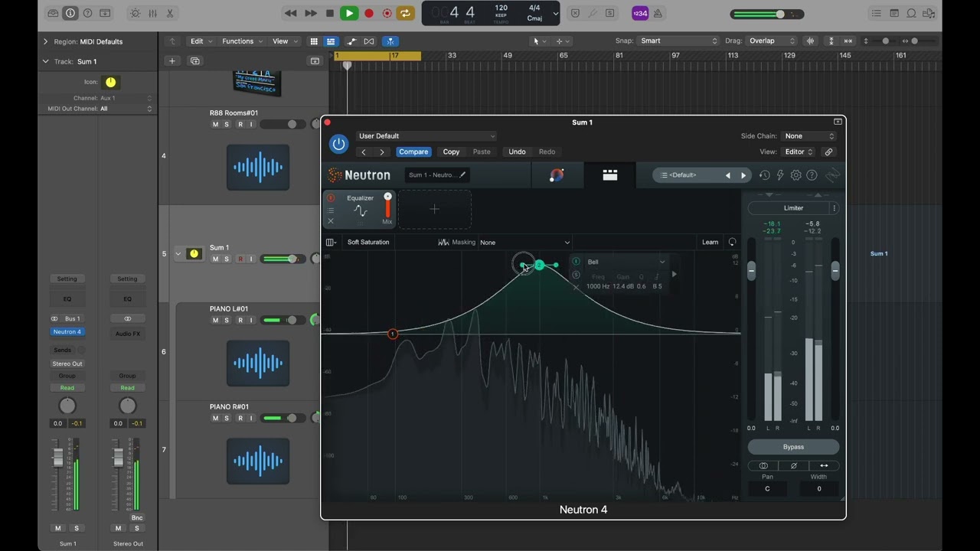
Task: Solo the PIANO R#01 track
Action: 227,418
